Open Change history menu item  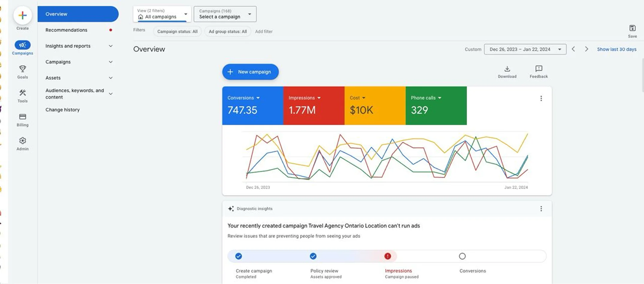pyautogui.click(x=63, y=110)
